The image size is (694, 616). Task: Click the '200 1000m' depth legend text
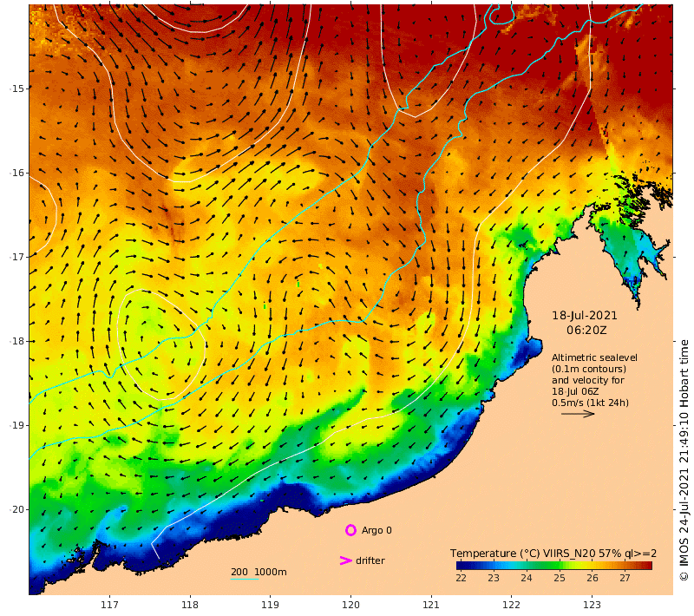click(x=259, y=572)
